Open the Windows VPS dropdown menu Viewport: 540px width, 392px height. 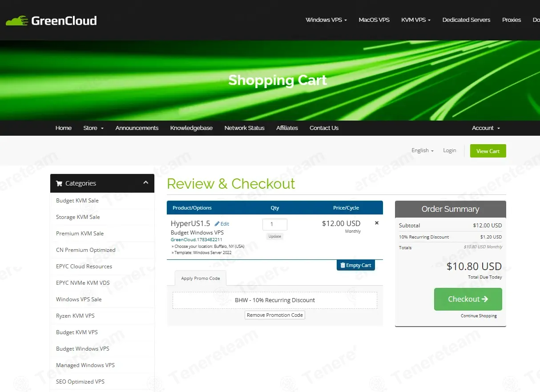(326, 20)
